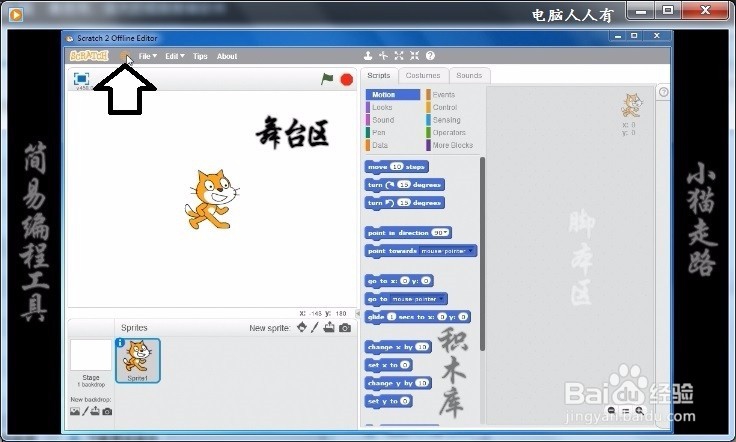Open the tips help panel tab
The image size is (736, 442).
click(663, 92)
